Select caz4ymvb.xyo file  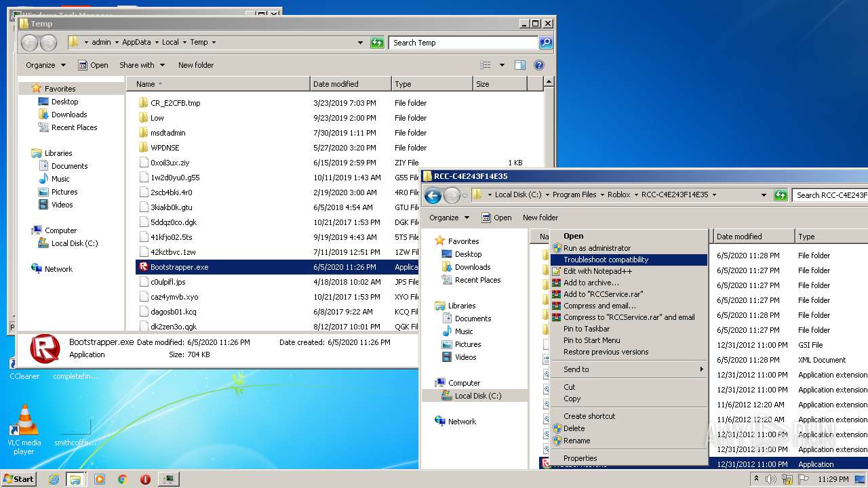pos(174,297)
